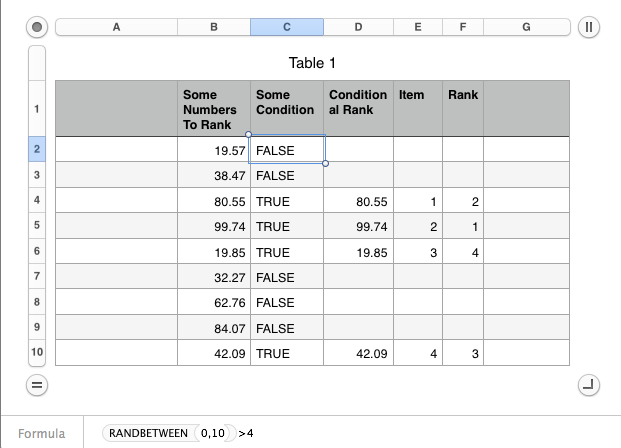Select column G header
The width and height of the screenshot is (621, 448).
[x=526, y=27]
